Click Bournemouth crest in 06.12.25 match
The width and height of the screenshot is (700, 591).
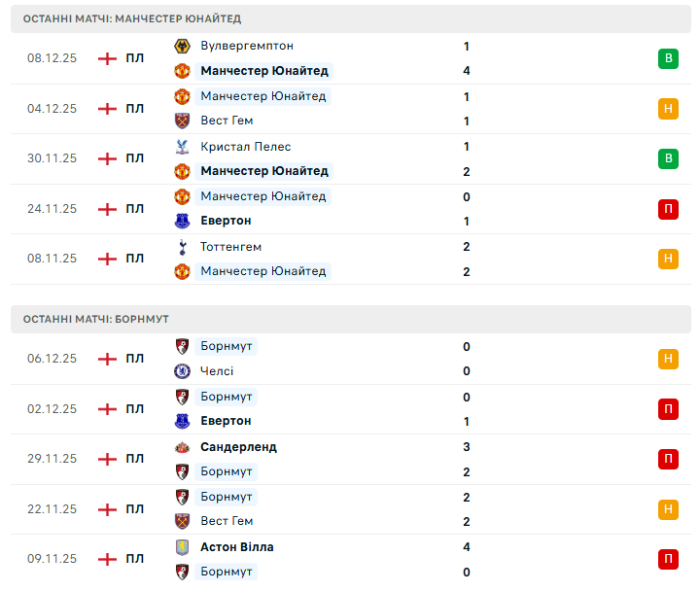click(182, 346)
